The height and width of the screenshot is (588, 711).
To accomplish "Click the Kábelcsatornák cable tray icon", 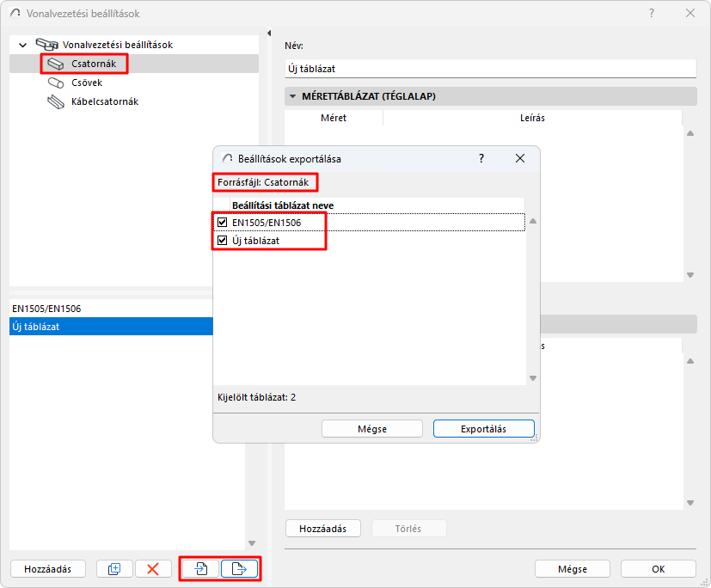I will [x=56, y=102].
